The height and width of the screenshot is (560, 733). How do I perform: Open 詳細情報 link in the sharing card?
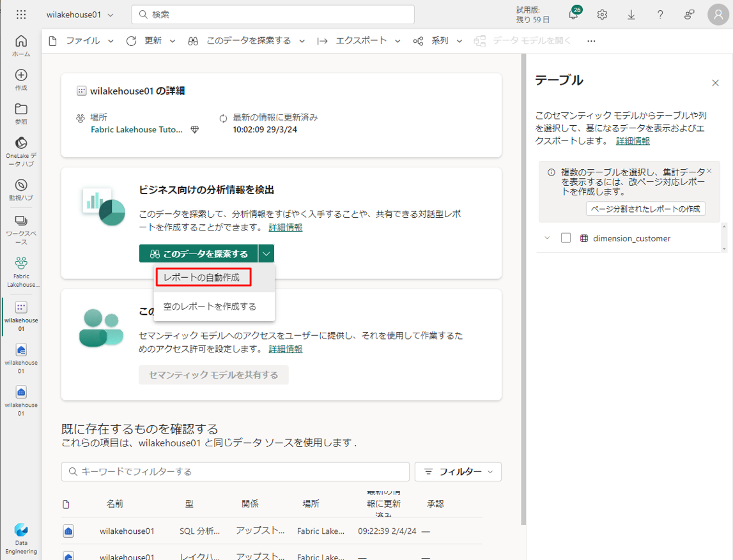tap(286, 349)
